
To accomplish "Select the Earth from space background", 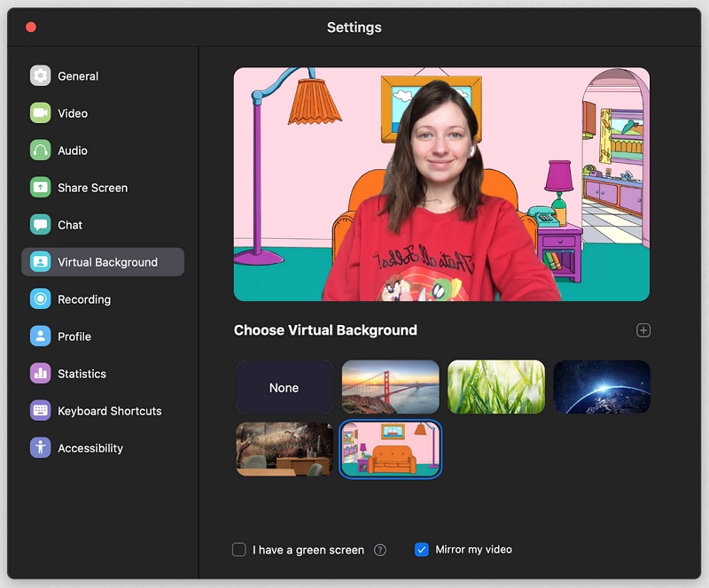I will click(x=602, y=387).
